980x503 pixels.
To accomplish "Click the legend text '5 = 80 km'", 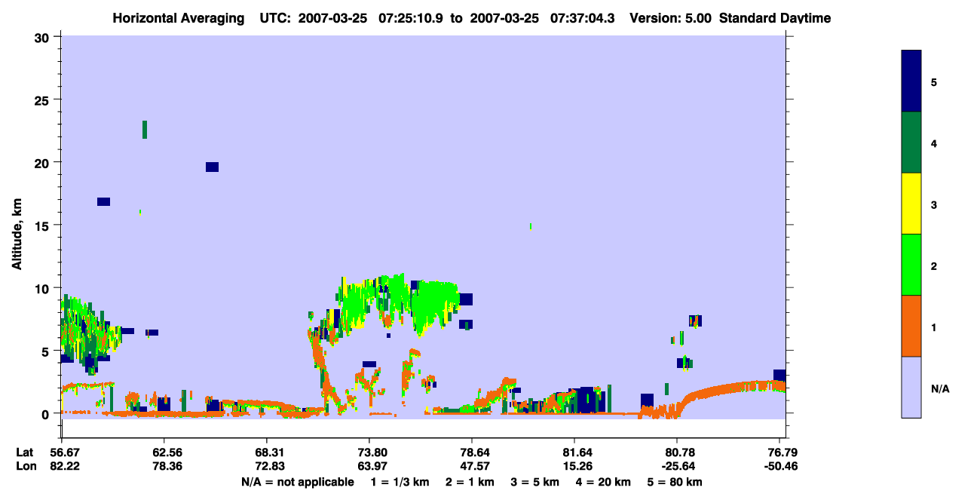I will click(676, 482).
